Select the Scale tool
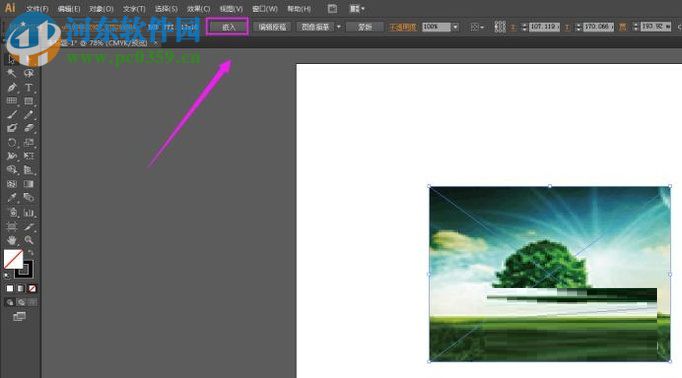This screenshot has height=378, width=682. 29,142
